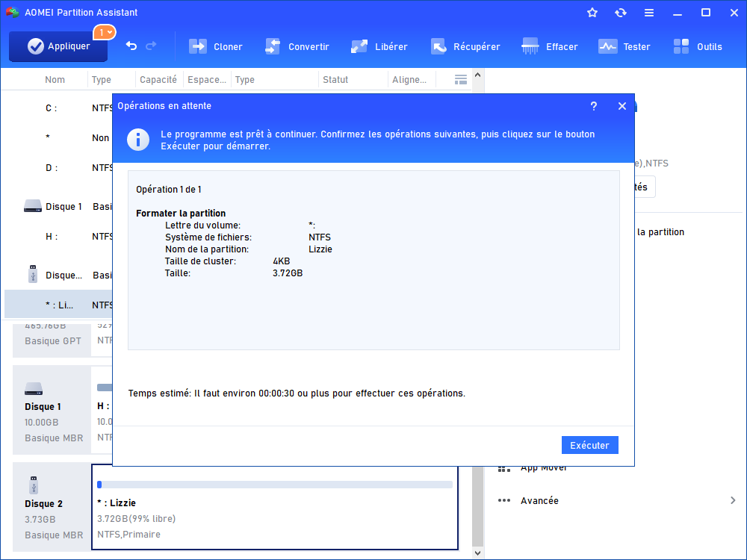The width and height of the screenshot is (747, 560).
Task: Select the Effacer tool
Action: point(550,46)
